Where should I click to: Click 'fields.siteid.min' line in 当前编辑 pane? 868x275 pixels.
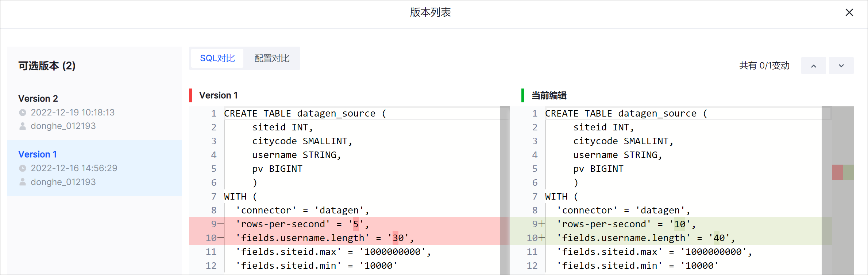(637, 266)
